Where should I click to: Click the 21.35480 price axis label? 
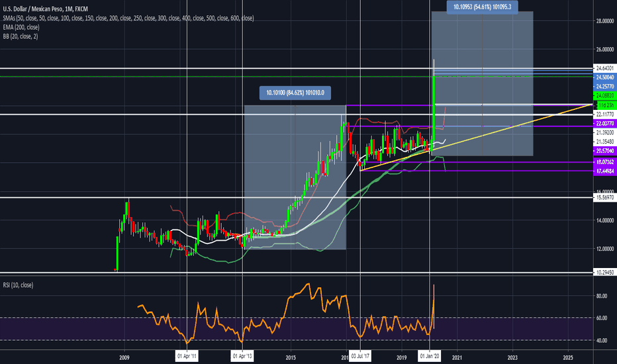click(x=605, y=142)
